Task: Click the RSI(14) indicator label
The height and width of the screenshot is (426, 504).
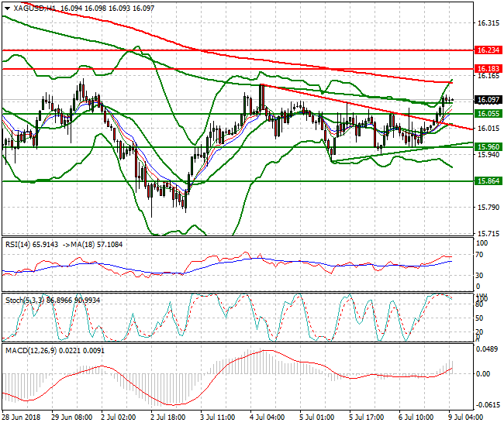Action: 19,245
